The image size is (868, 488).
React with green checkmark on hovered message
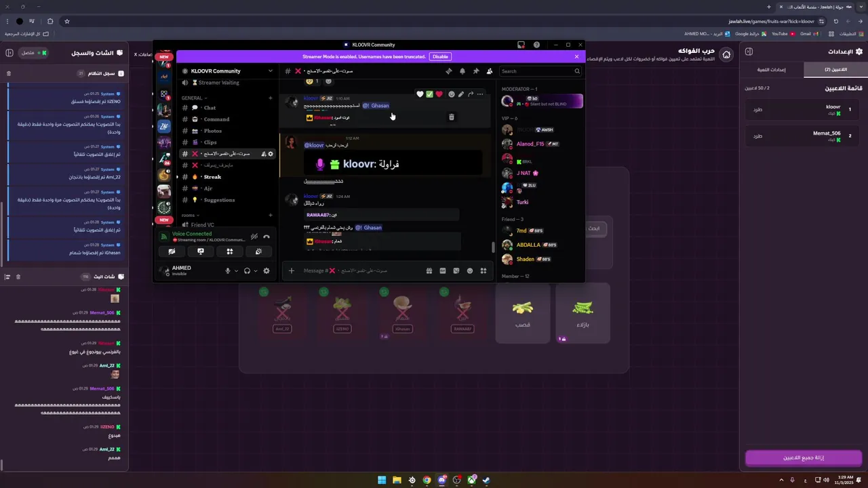(x=429, y=94)
